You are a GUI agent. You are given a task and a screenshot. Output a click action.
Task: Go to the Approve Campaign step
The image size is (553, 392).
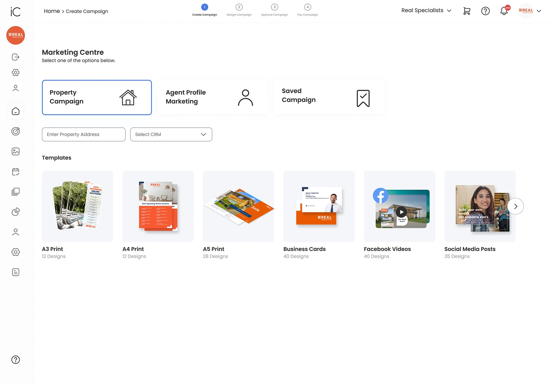(275, 10)
